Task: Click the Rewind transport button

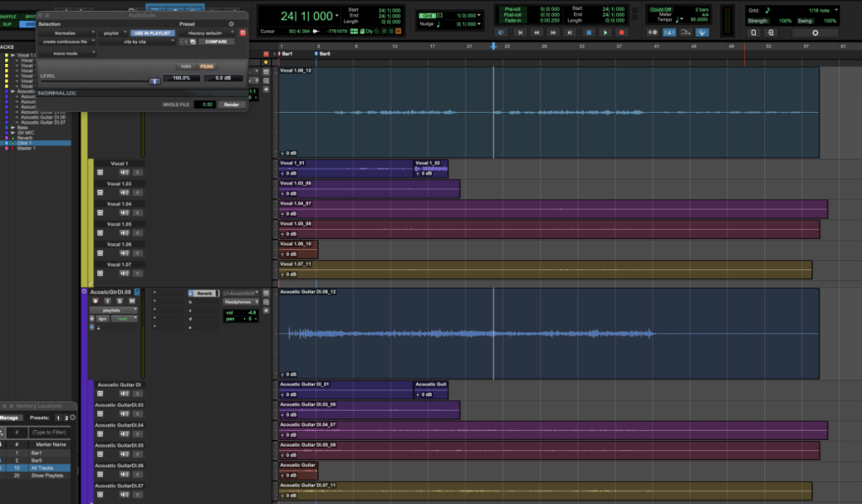Action: (x=538, y=33)
